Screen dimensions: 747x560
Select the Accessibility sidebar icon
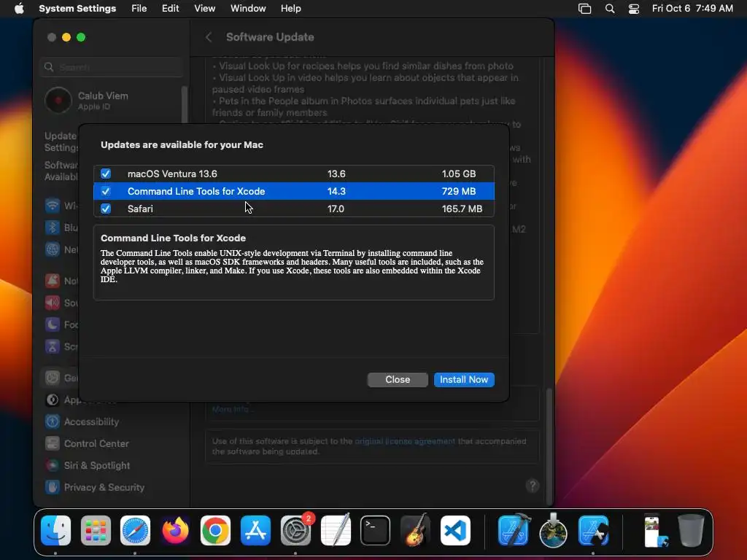click(53, 421)
